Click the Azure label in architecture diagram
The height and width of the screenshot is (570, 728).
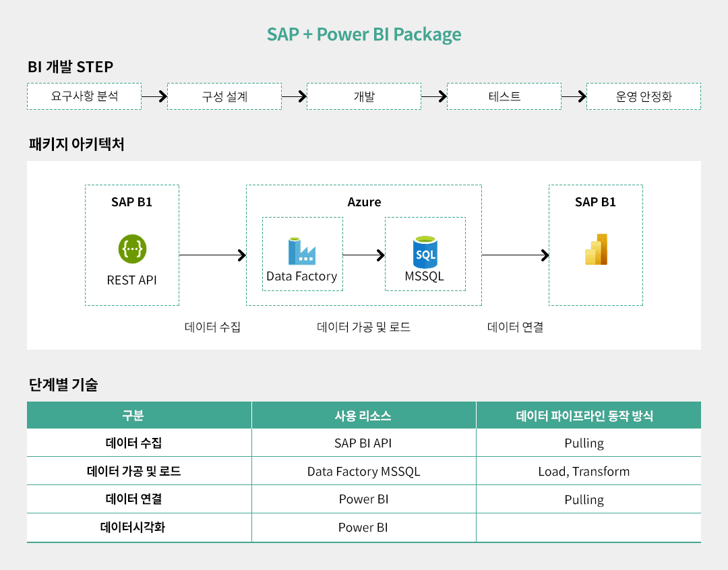(x=364, y=202)
